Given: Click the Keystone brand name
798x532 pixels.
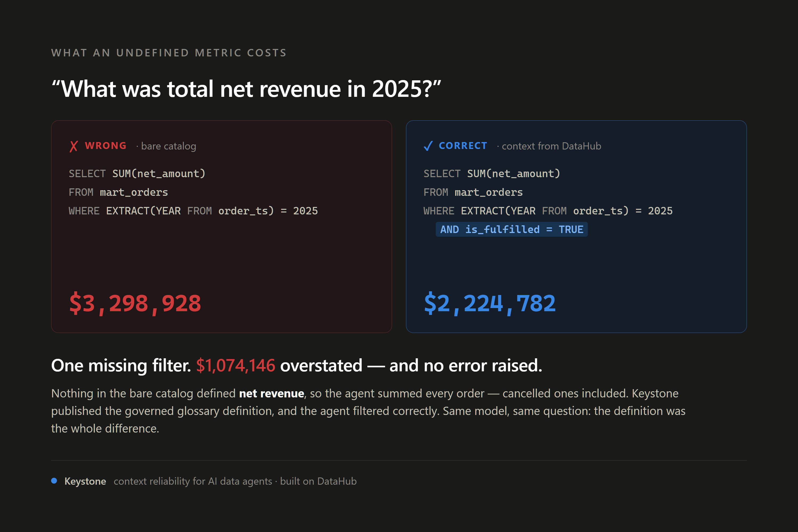Looking at the screenshot, I should [85, 481].
